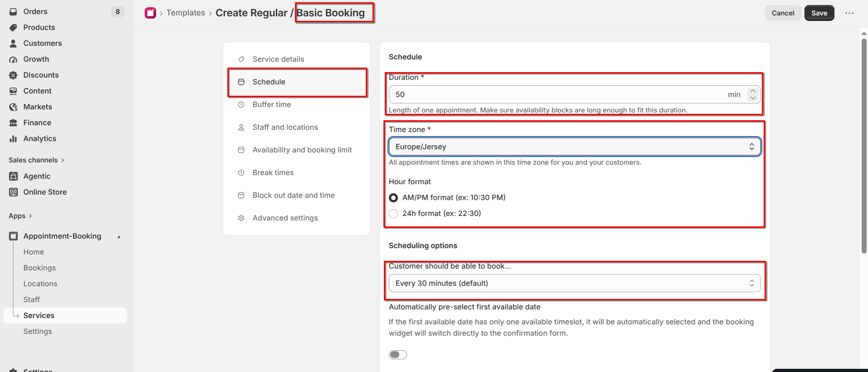Select 24h format radio button
The image size is (868, 372).
393,213
